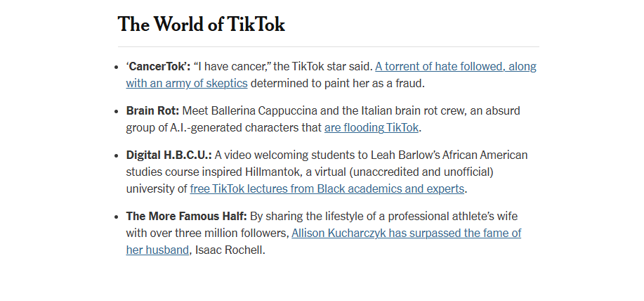This screenshot has width=644, height=301.
Task: Click the "her husband" link text
Action: point(157,250)
